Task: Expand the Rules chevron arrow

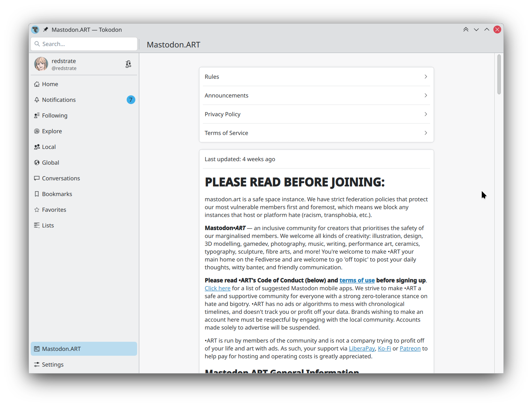Action: pos(426,77)
